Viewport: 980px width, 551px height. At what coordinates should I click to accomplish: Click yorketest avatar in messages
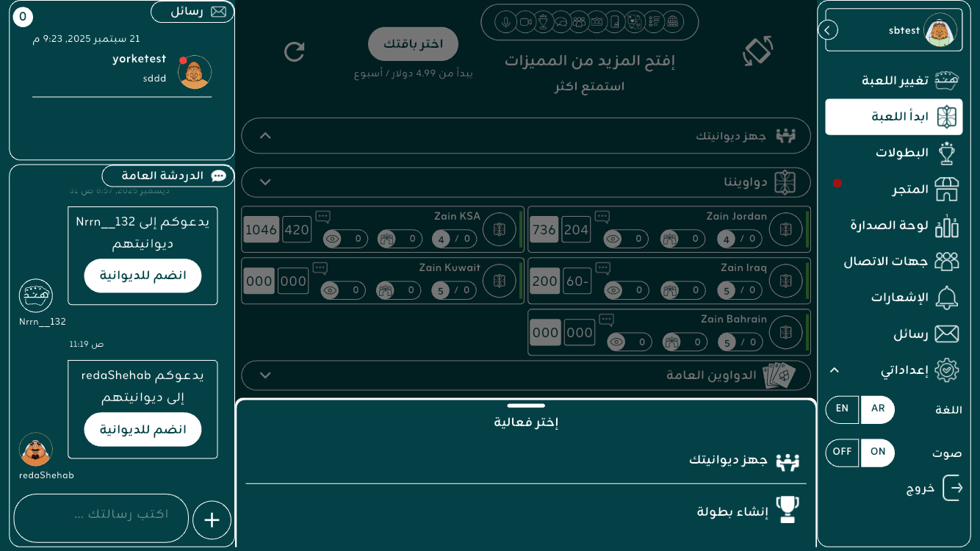click(x=195, y=72)
